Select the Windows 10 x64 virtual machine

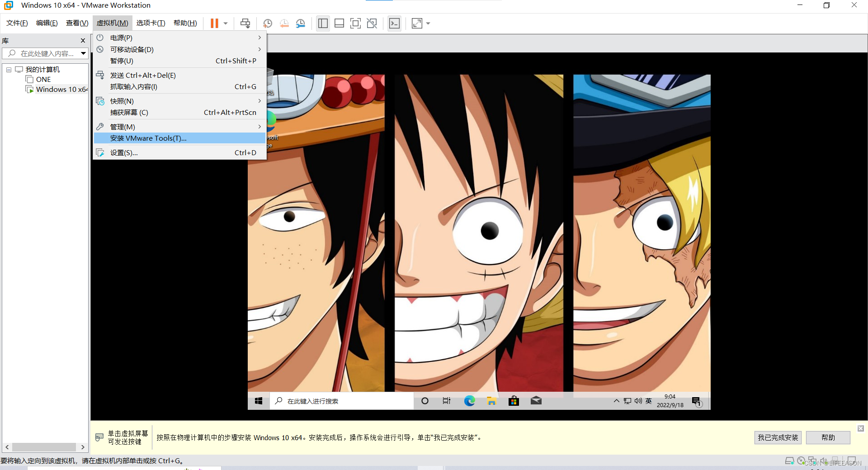(x=61, y=89)
